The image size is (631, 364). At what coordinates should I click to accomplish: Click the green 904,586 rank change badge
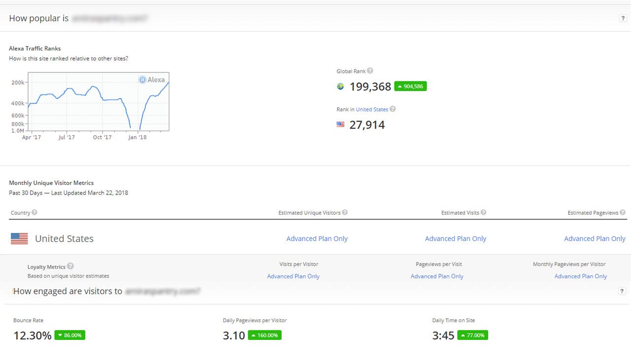410,87
